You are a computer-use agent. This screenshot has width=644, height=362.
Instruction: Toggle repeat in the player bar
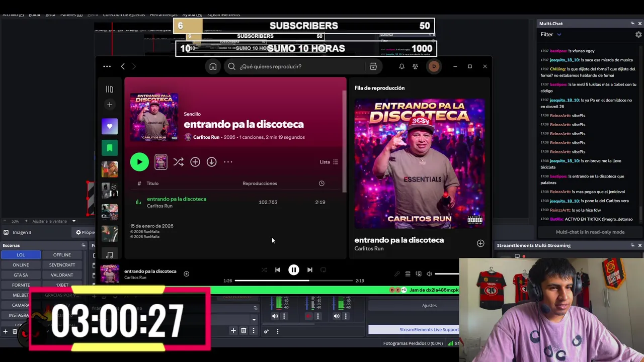pyautogui.click(x=324, y=270)
